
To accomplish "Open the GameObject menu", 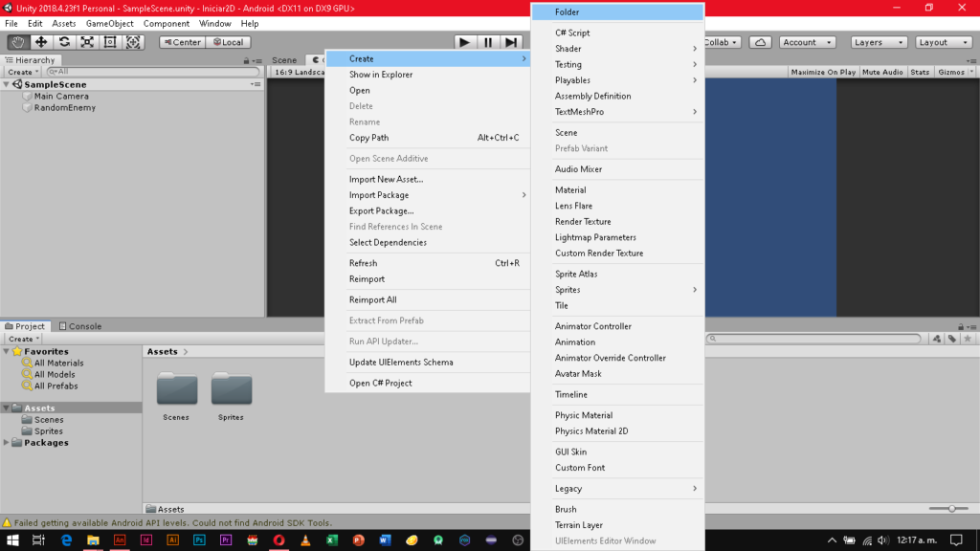I will point(109,24).
